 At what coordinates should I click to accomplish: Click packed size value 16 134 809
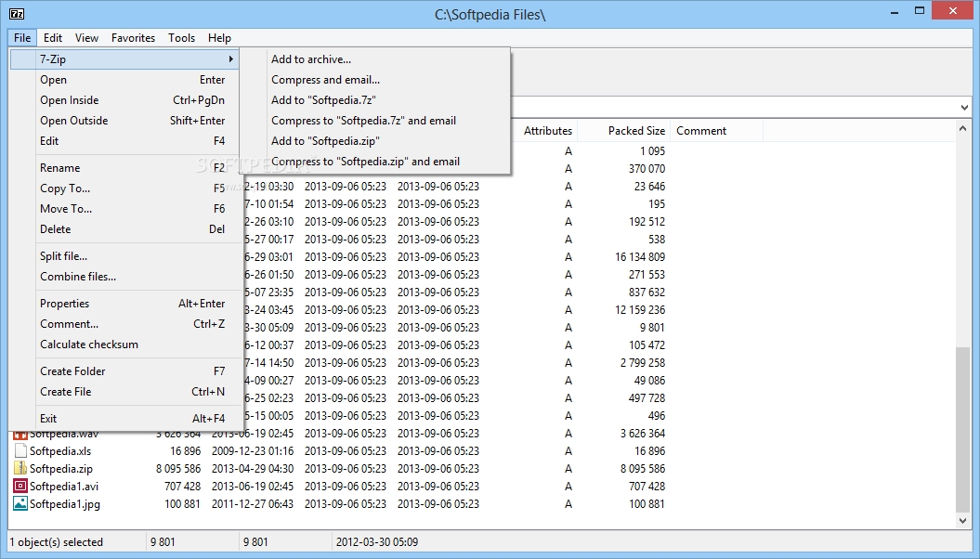point(640,256)
